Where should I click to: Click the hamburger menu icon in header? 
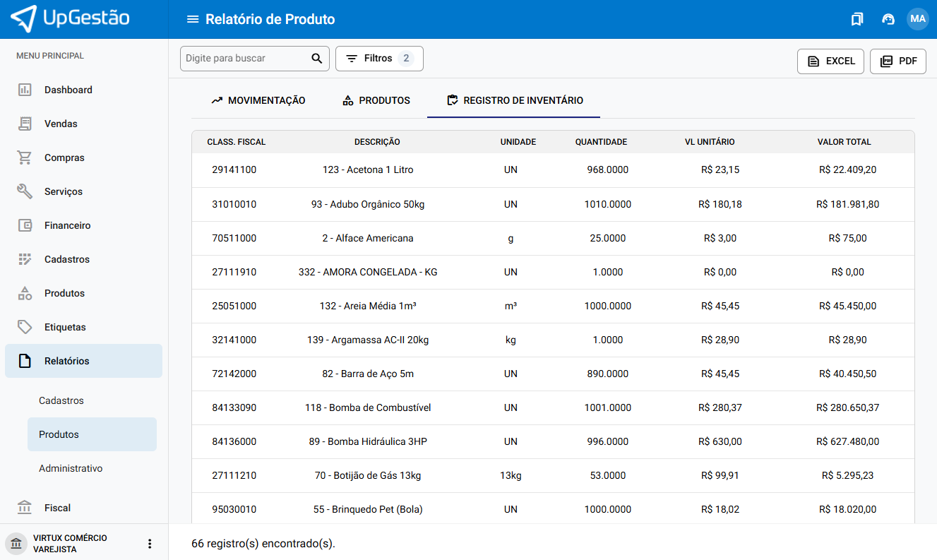click(x=192, y=19)
